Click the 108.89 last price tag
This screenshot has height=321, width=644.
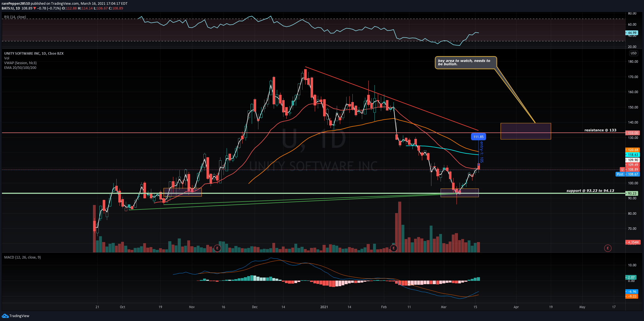633,170
